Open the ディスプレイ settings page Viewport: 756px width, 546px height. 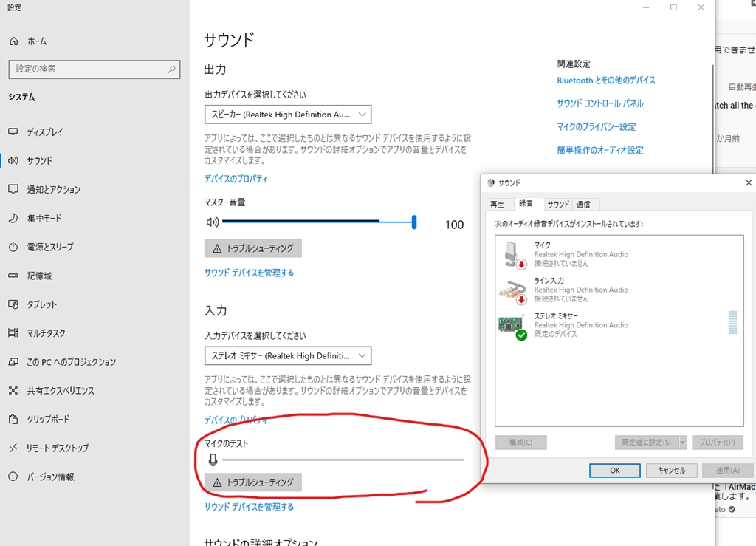(36, 132)
